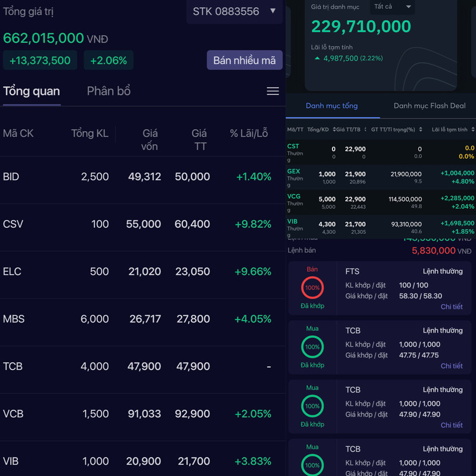Click the Giá vốn column header
Screen dimensions: 476x476
(x=149, y=140)
